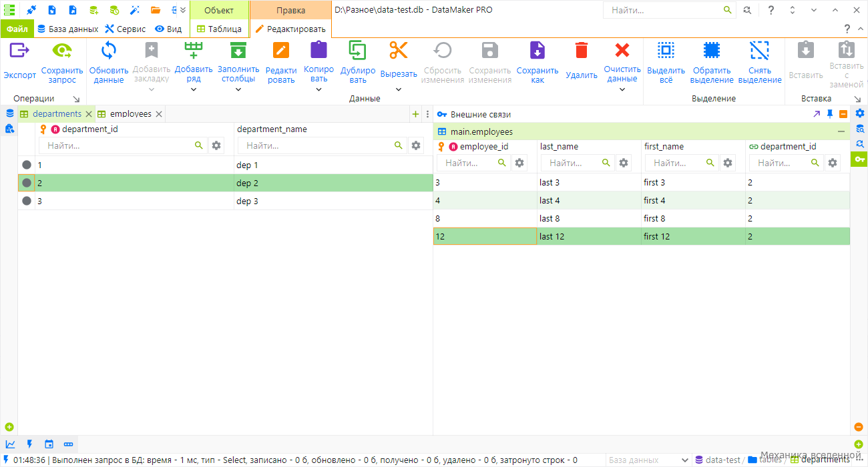Click Снять выделение icon
This screenshot has width=868, height=467.
tap(760, 51)
